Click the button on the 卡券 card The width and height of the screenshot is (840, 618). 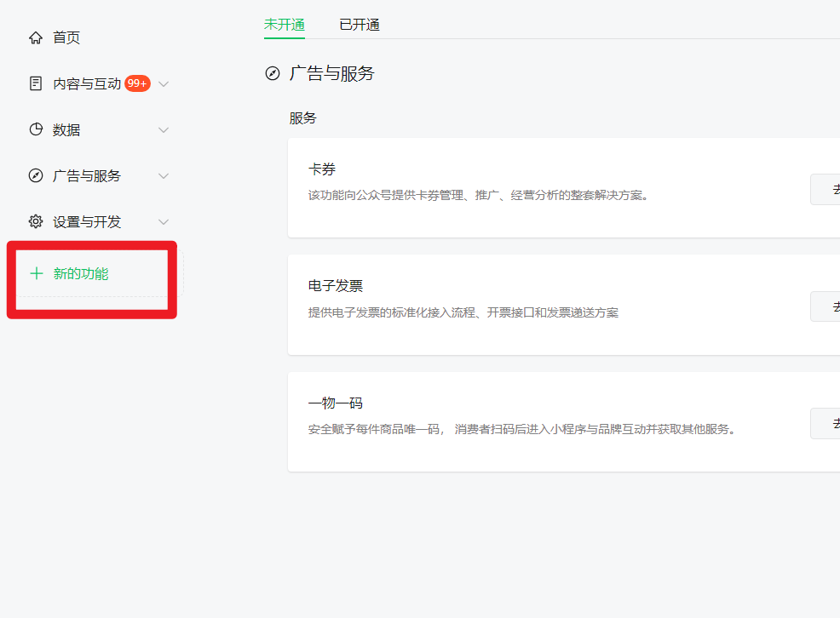pos(826,189)
